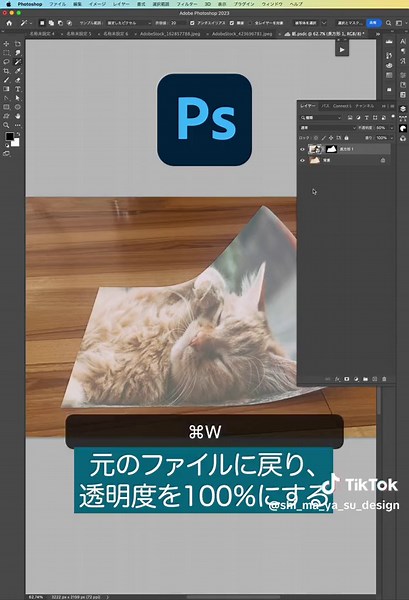
Task: Swap foreground and background colors
Action: tap(18, 134)
